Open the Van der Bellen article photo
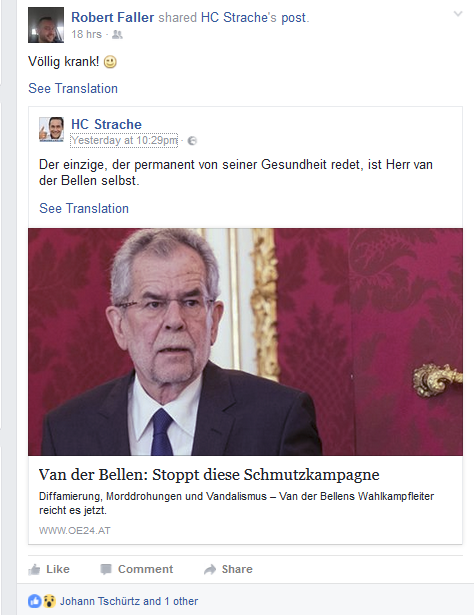Viewport: 474px width, 615px height. 245,342
